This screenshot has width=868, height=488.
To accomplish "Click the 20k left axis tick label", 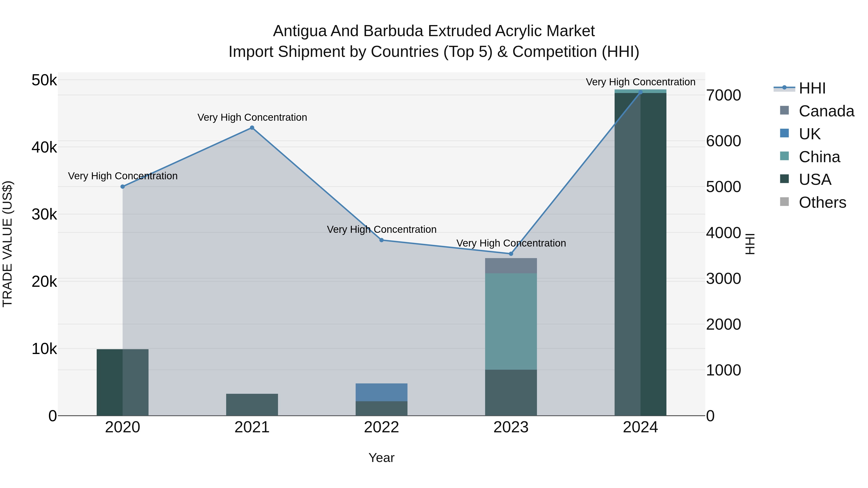I will point(44,281).
